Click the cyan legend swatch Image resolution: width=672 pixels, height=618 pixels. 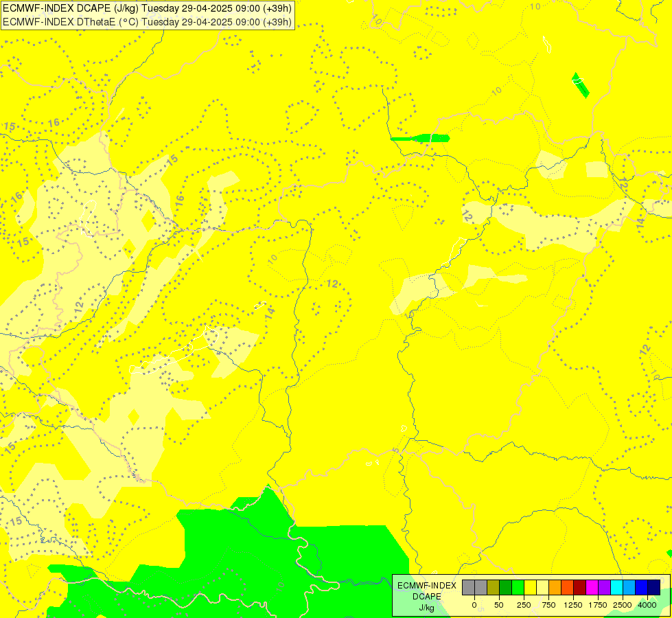click(x=616, y=588)
